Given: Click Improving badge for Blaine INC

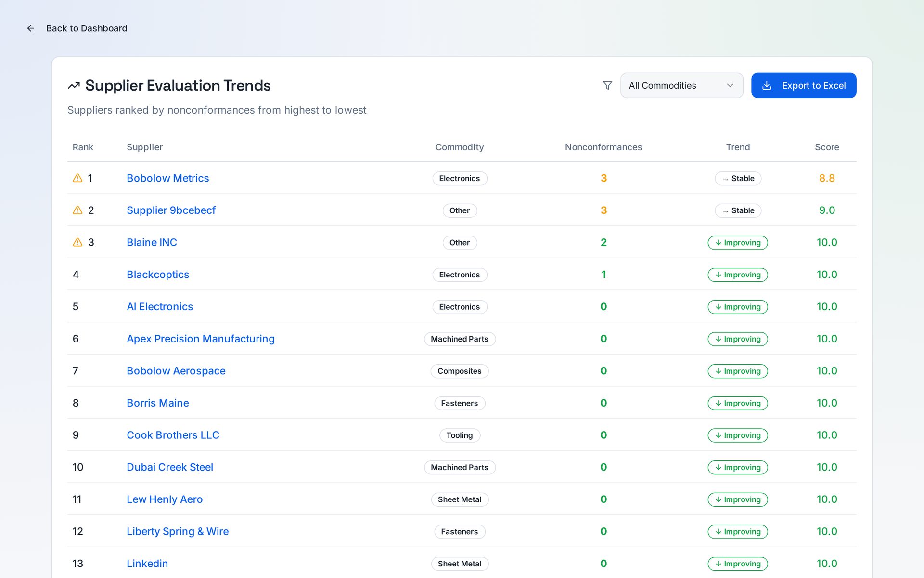Looking at the screenshot, I should pyautogui.click(x=738, y=242).
